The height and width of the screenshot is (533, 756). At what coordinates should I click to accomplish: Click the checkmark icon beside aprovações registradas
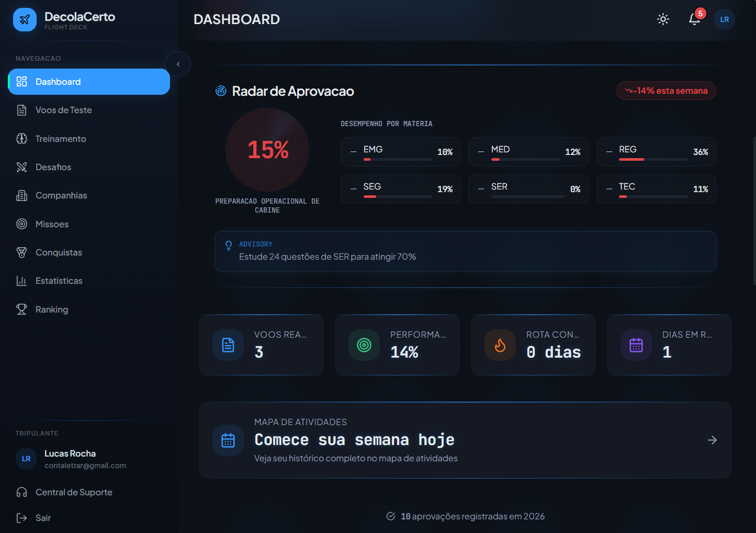point(391,516)
